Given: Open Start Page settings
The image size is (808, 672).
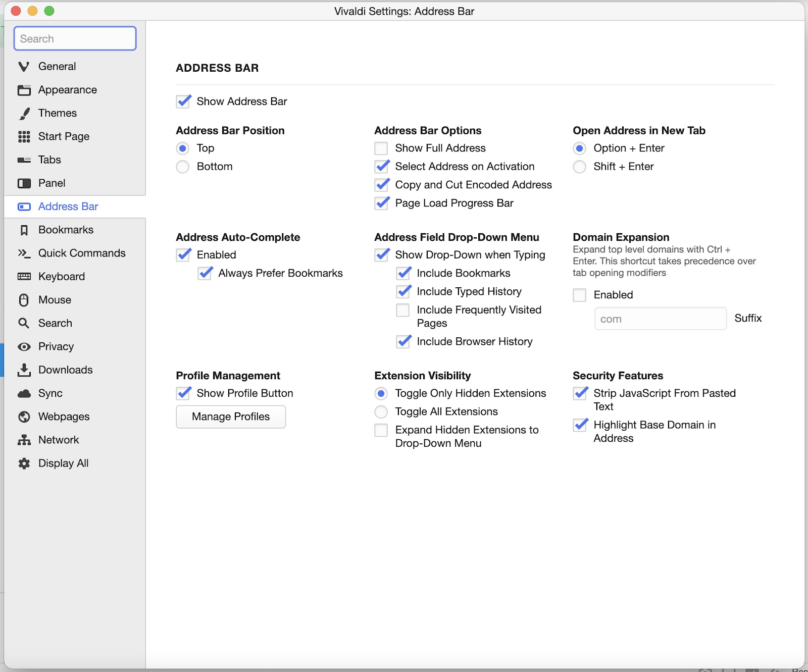Looking at the screenshot, I should click(75, 136).
